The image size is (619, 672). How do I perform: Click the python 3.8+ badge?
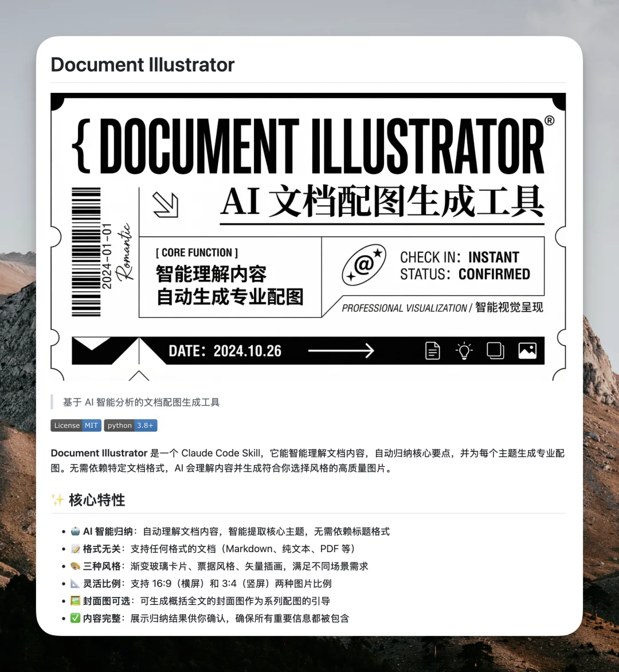pyautogui.click(x=130, y=425)
